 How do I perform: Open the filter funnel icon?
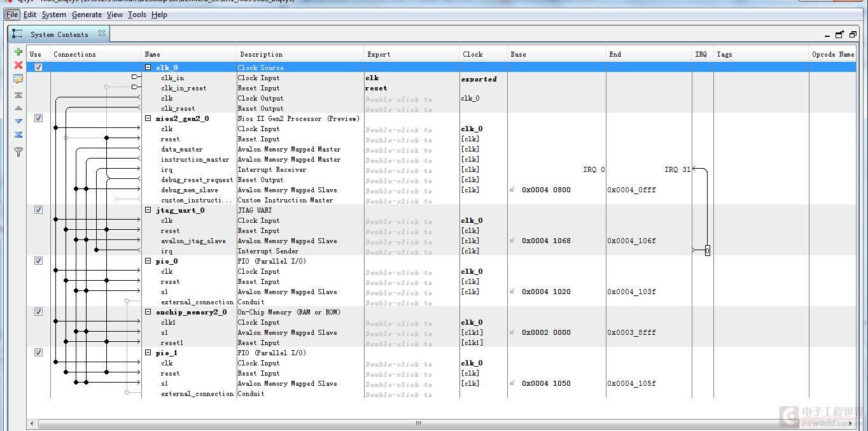pos(18,152)
